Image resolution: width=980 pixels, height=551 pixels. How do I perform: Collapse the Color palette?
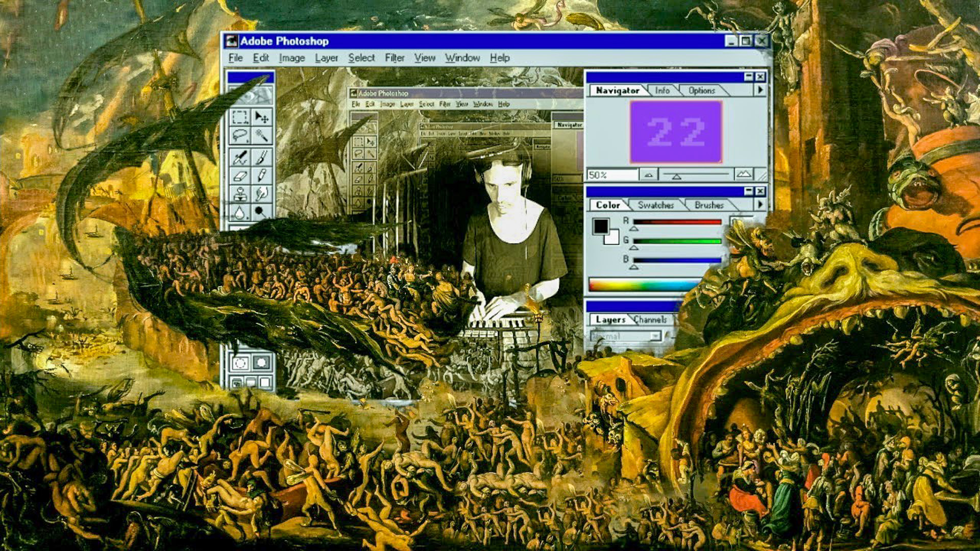tap(748, 191)
